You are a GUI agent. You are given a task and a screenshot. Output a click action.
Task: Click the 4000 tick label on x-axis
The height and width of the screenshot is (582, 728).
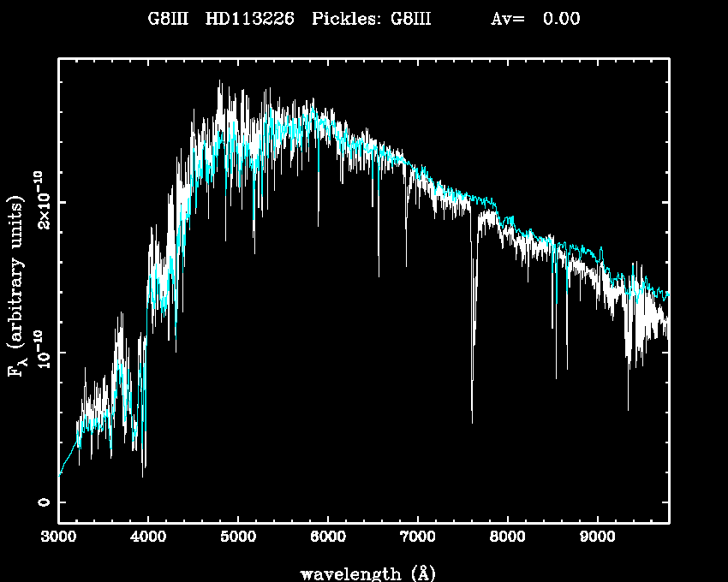coord(148,537)
